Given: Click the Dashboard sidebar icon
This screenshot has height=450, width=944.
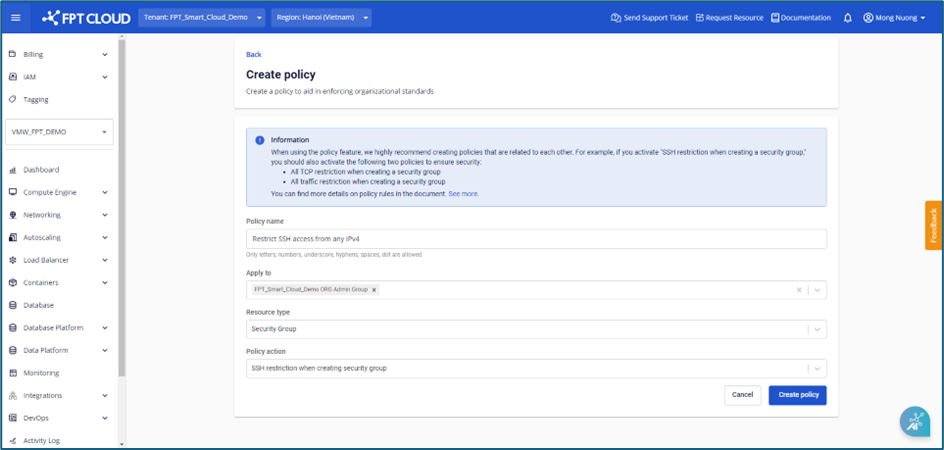Looking at the screenshot, I should [x=13, y=170].
